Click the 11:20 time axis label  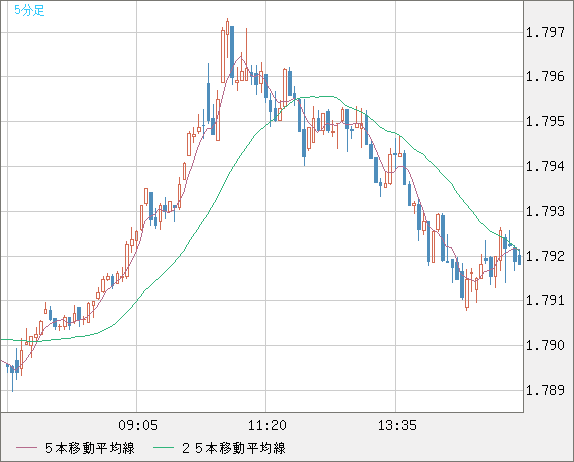pyautogui.click(x=267, y=425)
